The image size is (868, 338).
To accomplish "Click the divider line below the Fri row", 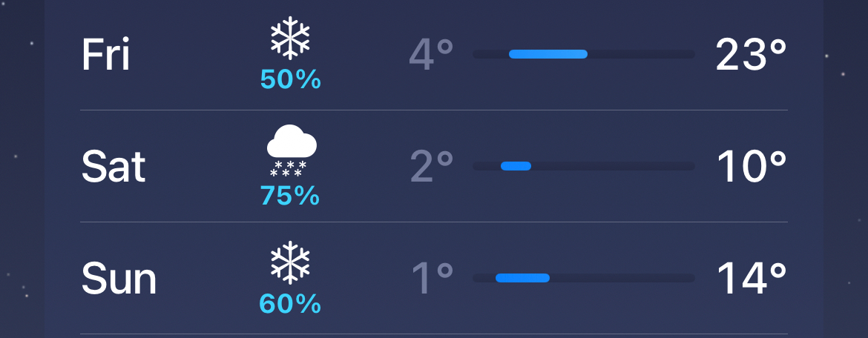I will pos(434,110).
